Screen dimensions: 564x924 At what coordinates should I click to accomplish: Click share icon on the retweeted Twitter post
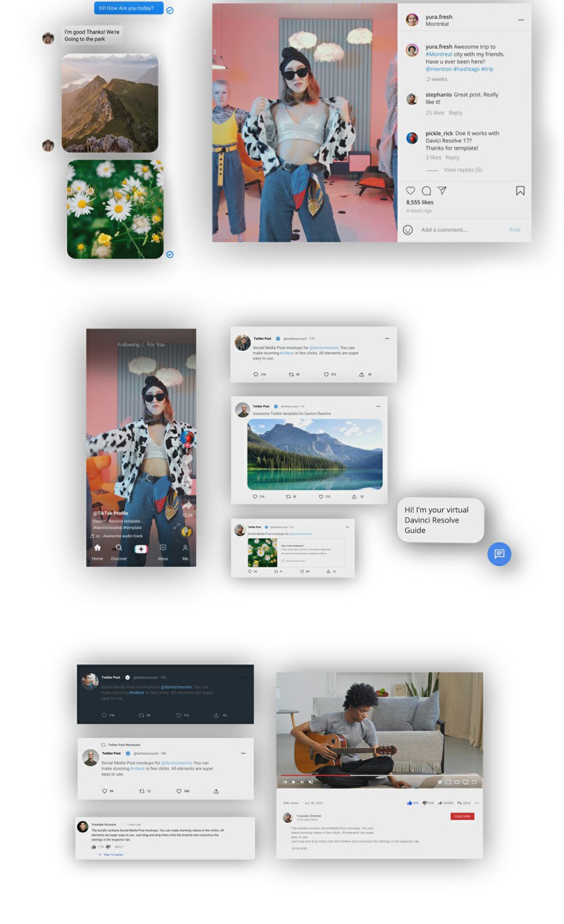coord(216,791)
